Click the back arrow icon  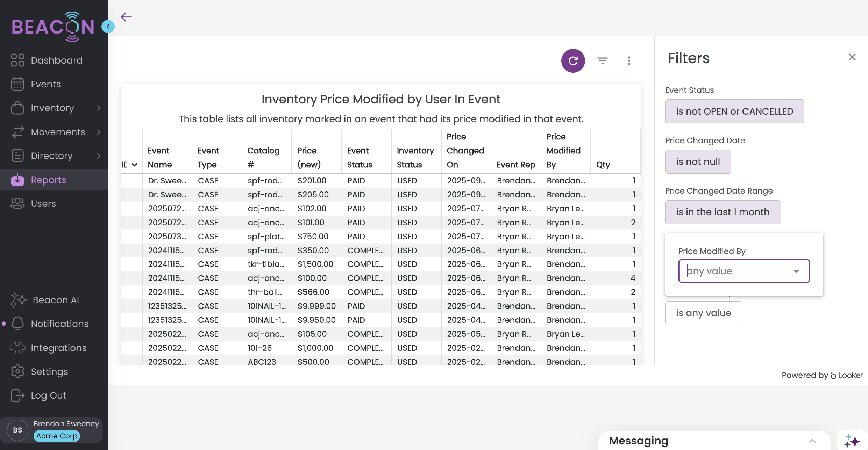[x=126, y=17]
